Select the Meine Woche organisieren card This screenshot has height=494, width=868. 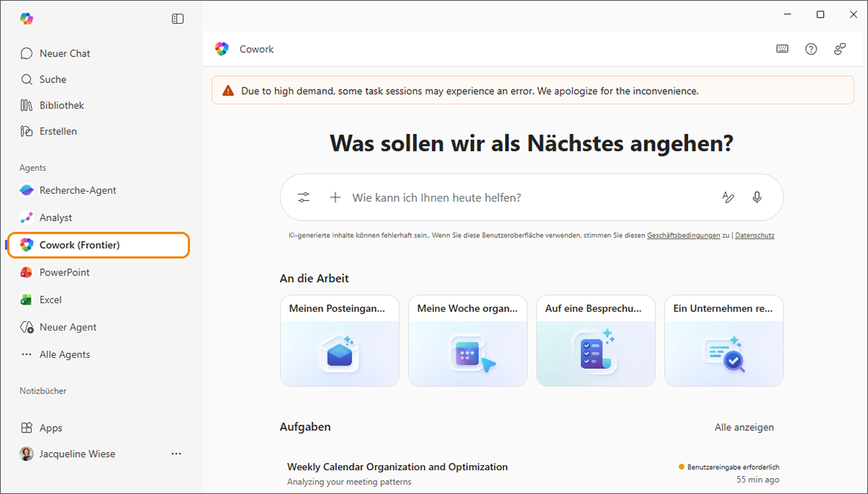click(467, 340)
